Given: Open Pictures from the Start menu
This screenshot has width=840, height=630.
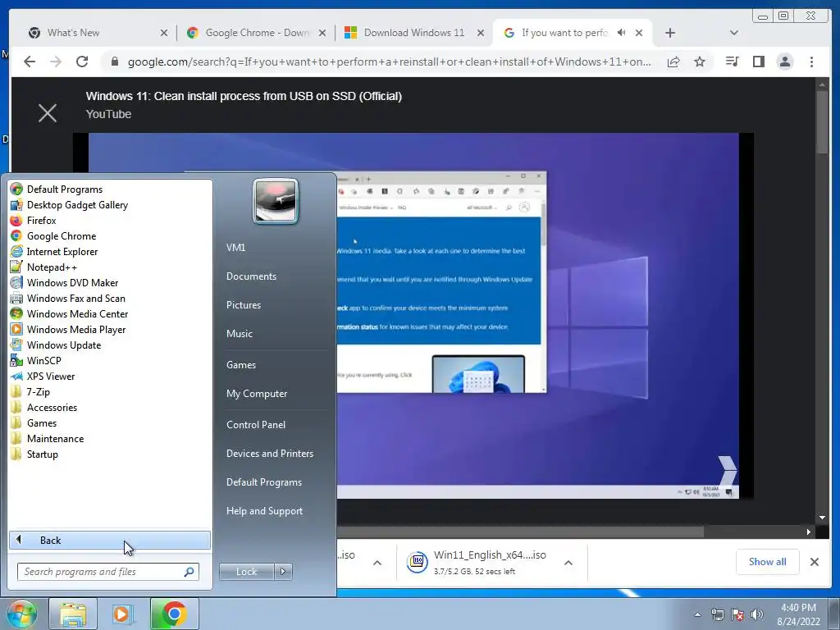Looking at the screenshot, I should 243,305.
